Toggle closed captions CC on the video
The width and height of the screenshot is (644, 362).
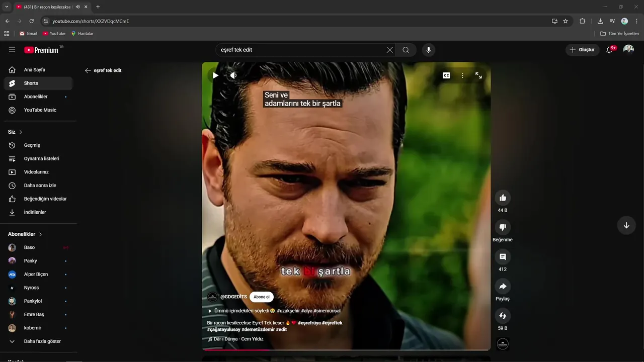pyautogui.click(x=446, y=75)
